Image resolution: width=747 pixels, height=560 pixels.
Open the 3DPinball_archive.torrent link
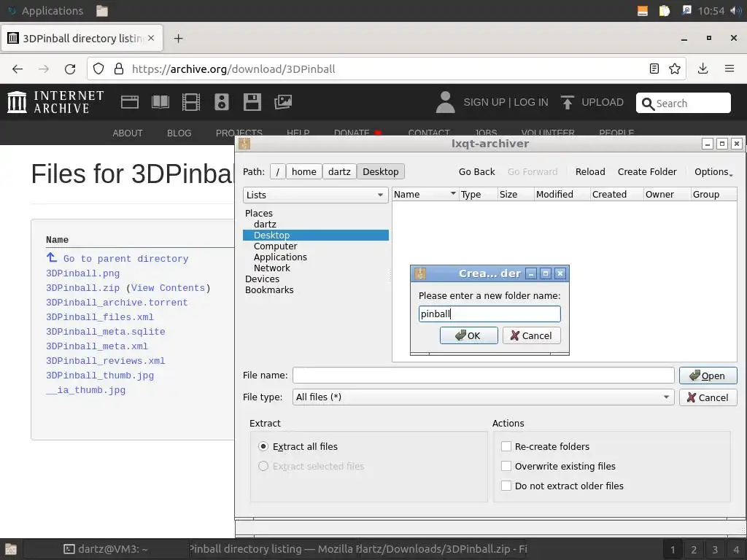(x=117, y=303)
